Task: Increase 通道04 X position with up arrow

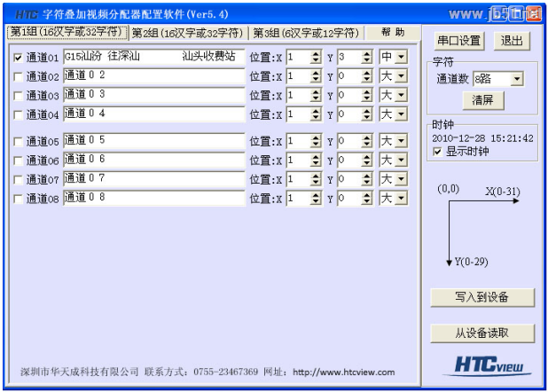Action: (x=316, y=111)
